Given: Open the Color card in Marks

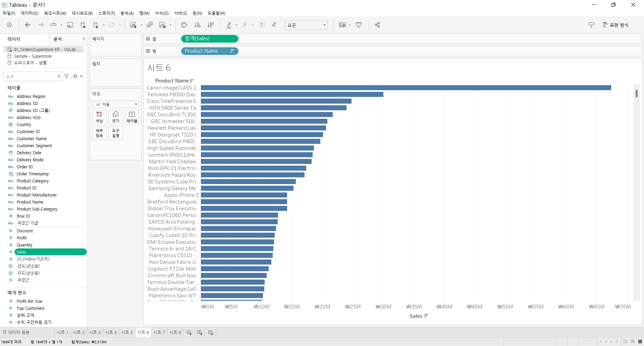Looking at the screenshot, I should [x=99, y=117].
